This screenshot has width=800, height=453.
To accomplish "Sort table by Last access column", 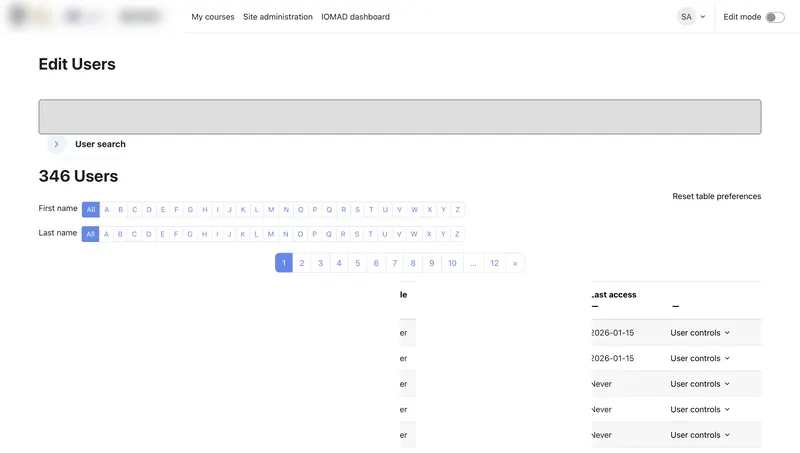I will coord(614,295).
